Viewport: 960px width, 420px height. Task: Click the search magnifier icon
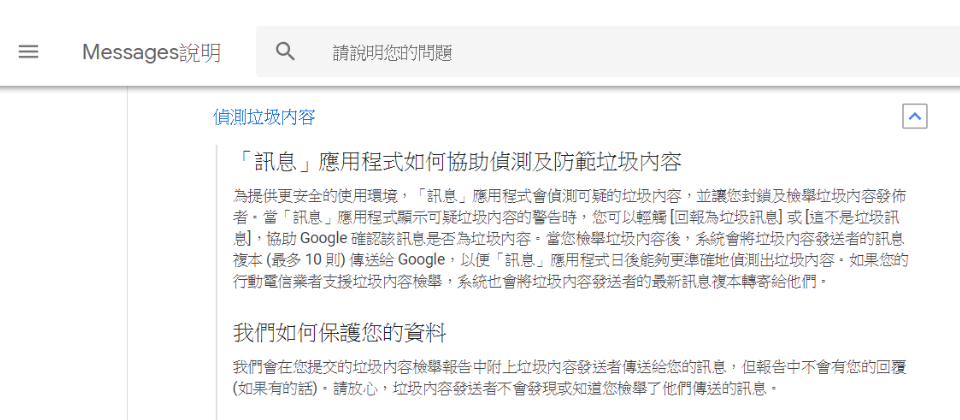pyautogui.click(x=285, y=52)
